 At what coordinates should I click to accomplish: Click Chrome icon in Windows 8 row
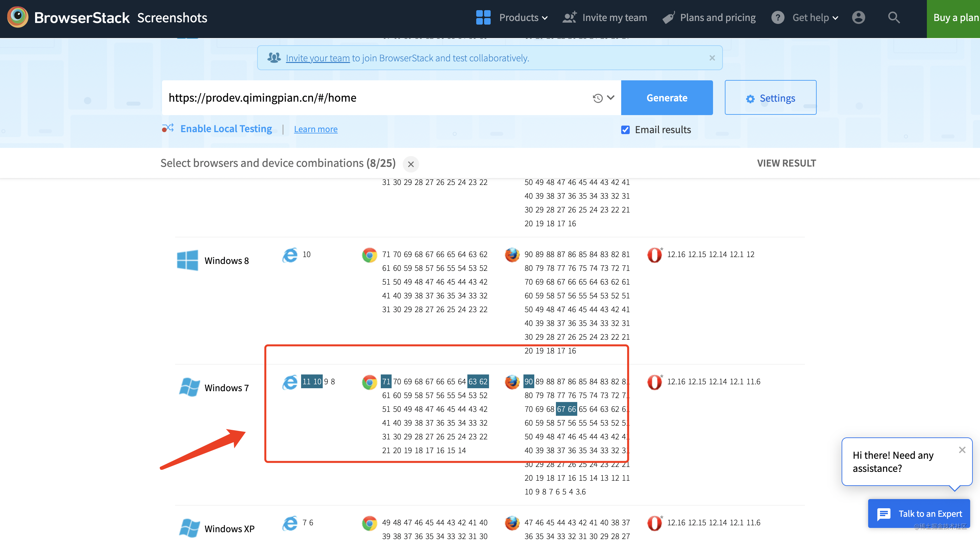pyautogui.click(x=369, y=255)
